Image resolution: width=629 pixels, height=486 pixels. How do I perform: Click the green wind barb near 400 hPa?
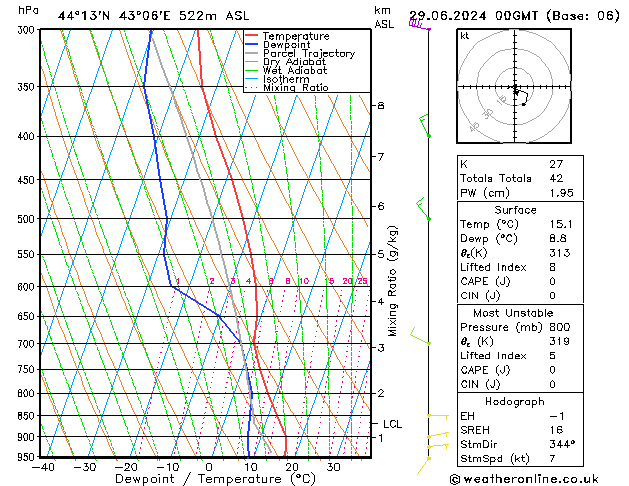pos(425,127)
